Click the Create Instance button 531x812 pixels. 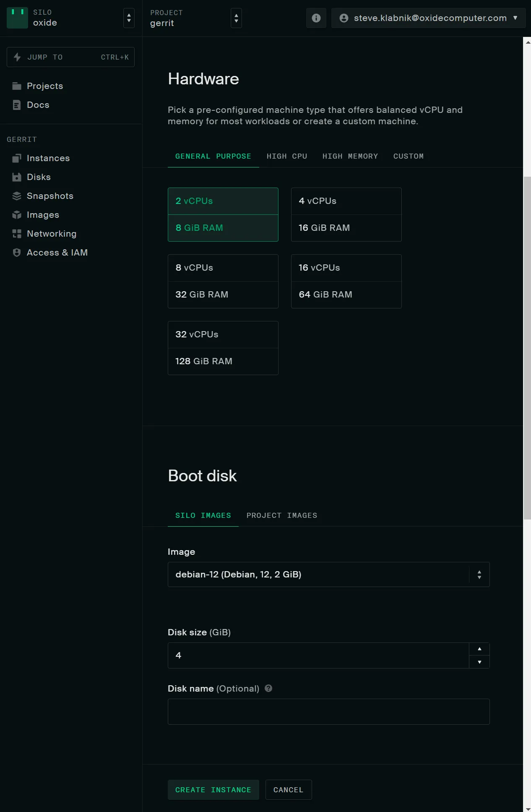213,790
